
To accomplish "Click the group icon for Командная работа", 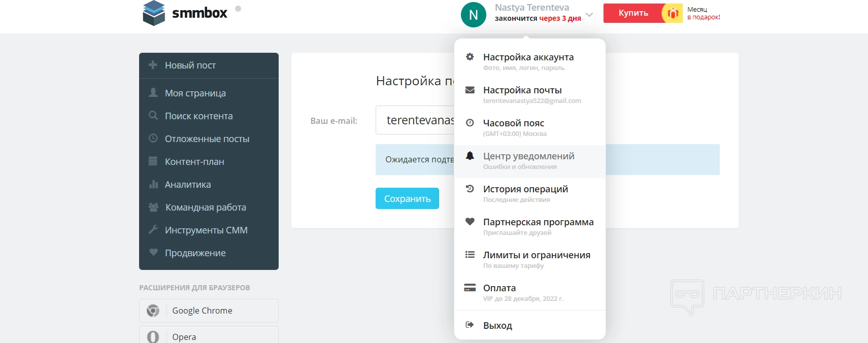I will pyautogui.click(x=153, y=207).
